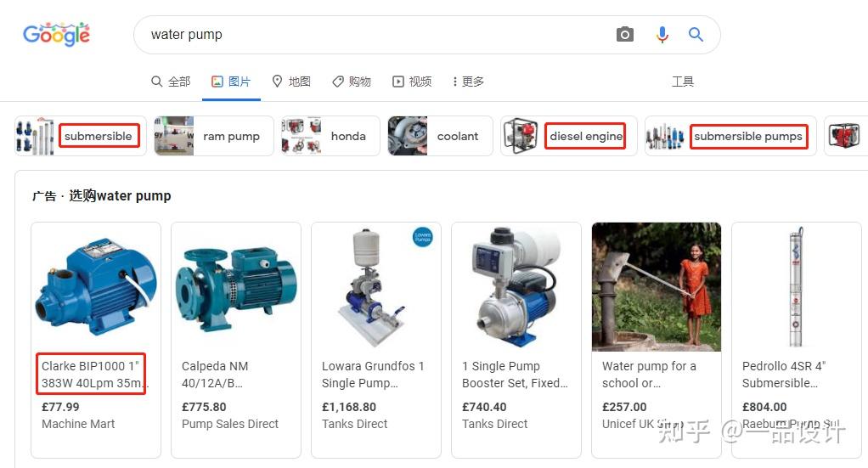Open the 视频 tab
This screenshot has height=468, width=868.
click(x=412, y=82)
